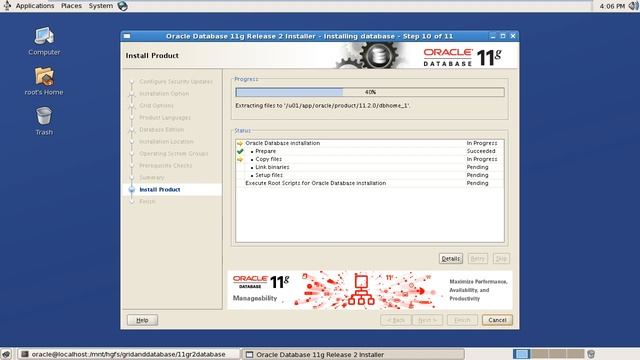The width and height of the screenshot is (640, 360).
Task: Select the Install Product step in sidebar
Action: click(160, 189)
